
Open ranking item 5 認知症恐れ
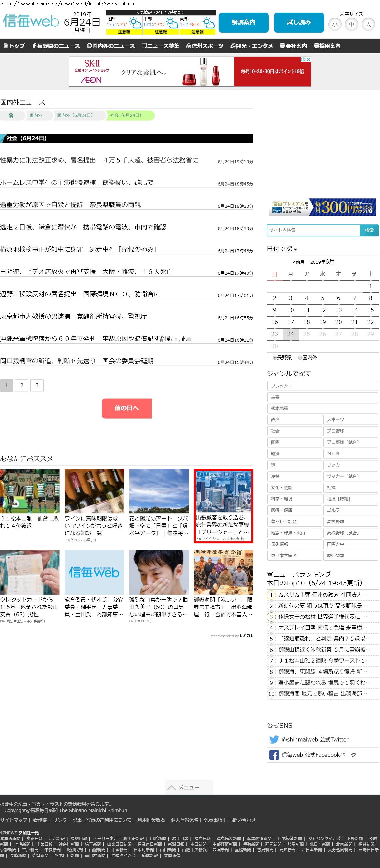tap(322, 639)
